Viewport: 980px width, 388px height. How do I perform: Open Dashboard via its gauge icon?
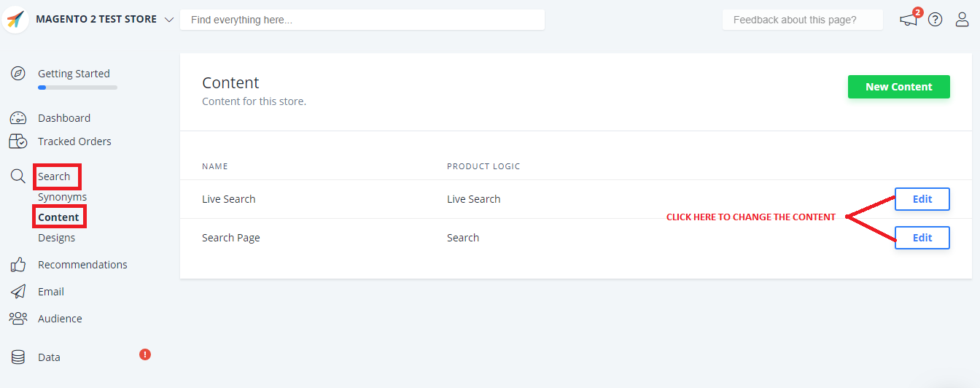pos(18,118)
